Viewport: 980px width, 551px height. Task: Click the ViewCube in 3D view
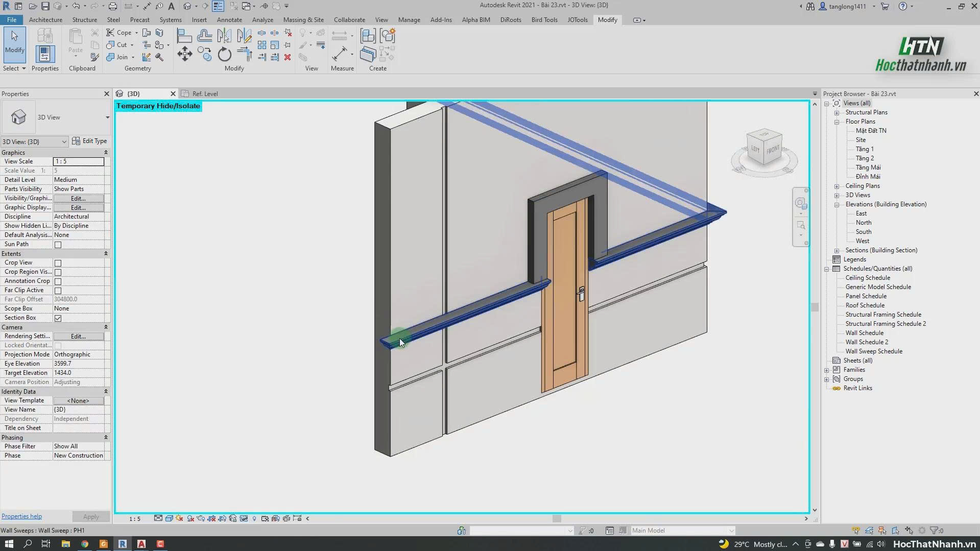(764, 149)
